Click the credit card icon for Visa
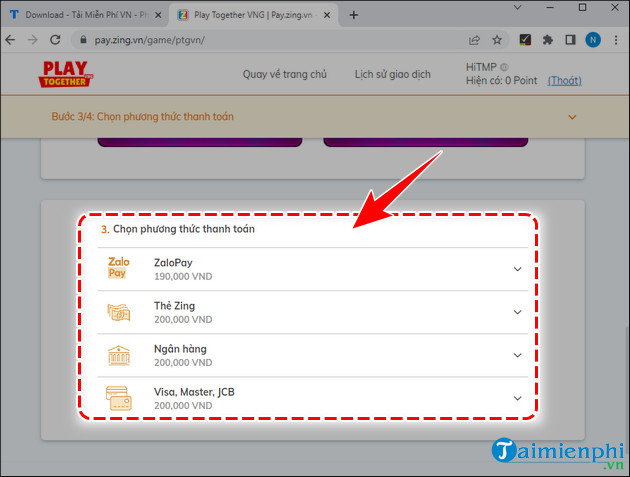This screenshot has width=630, height=477. click(x=119, y=398)
